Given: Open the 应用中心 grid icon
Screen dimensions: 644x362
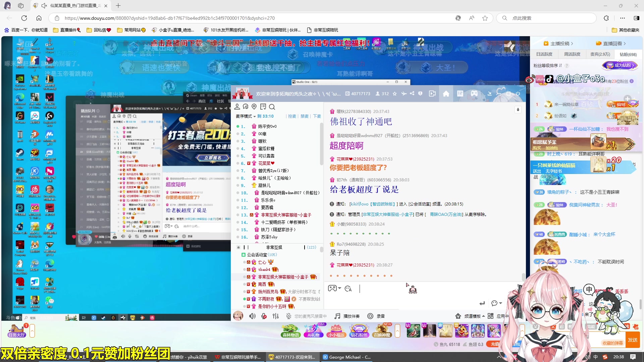Looking at the screenshot, I should [x=490, y=316].
